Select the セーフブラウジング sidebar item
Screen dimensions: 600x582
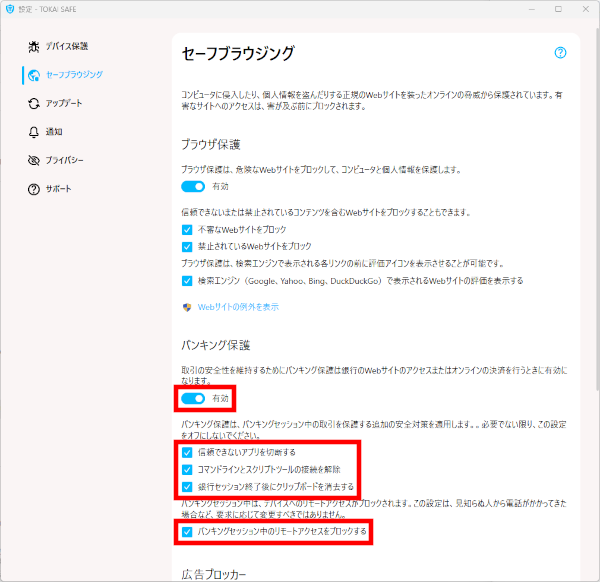click(x=74, y=75)
